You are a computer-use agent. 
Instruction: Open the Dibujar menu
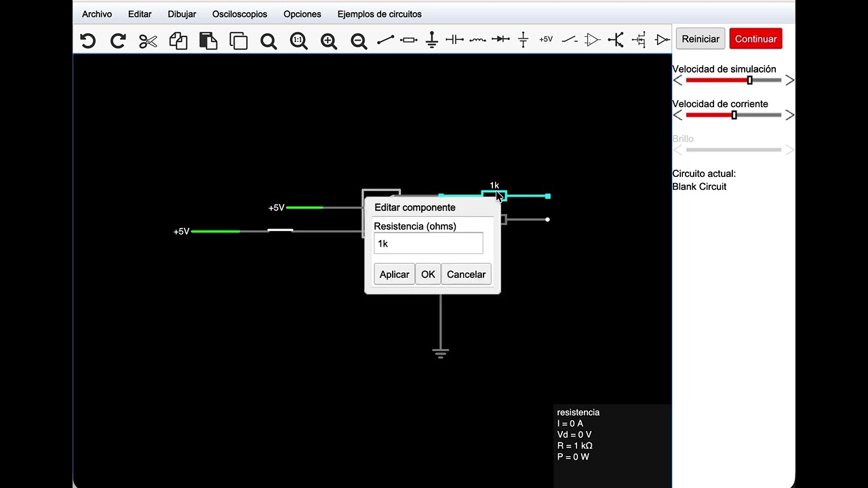(182, 14)
